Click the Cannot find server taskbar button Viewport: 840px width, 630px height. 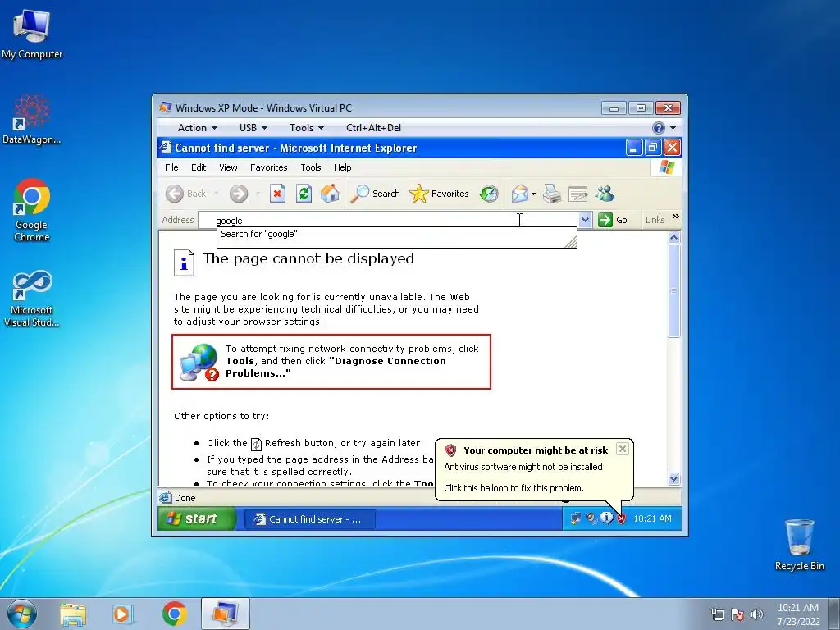pyautogui.click(x=309, y=519)
